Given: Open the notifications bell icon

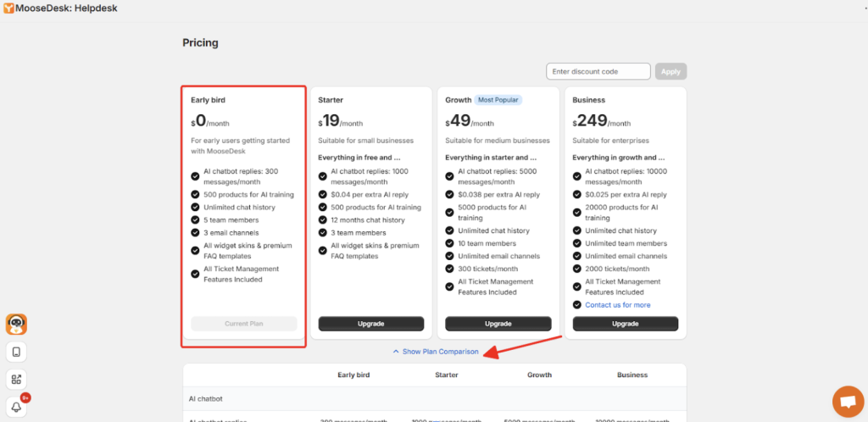Looking at the screenshot, I should 16,407.
